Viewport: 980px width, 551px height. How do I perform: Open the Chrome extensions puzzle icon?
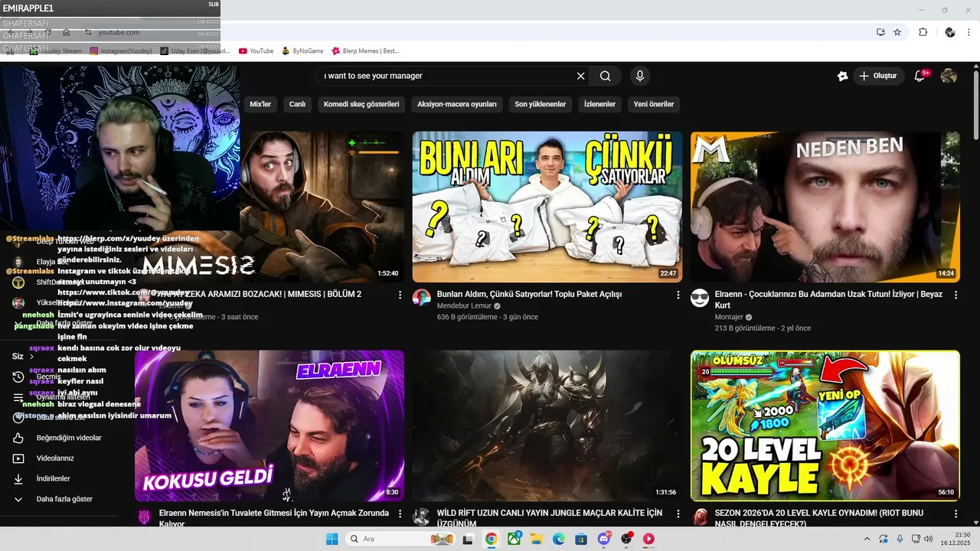(x=923, y=32)
